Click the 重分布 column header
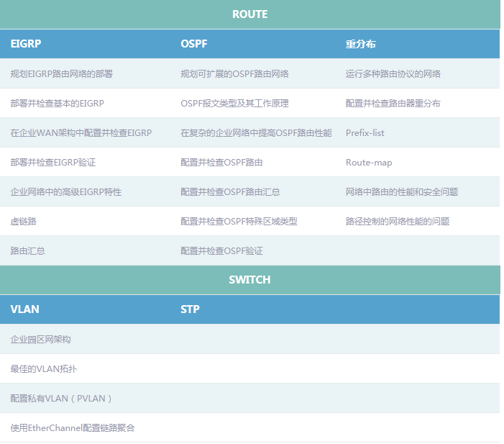The height and width of the screenshot is (444, 504). 360,44
